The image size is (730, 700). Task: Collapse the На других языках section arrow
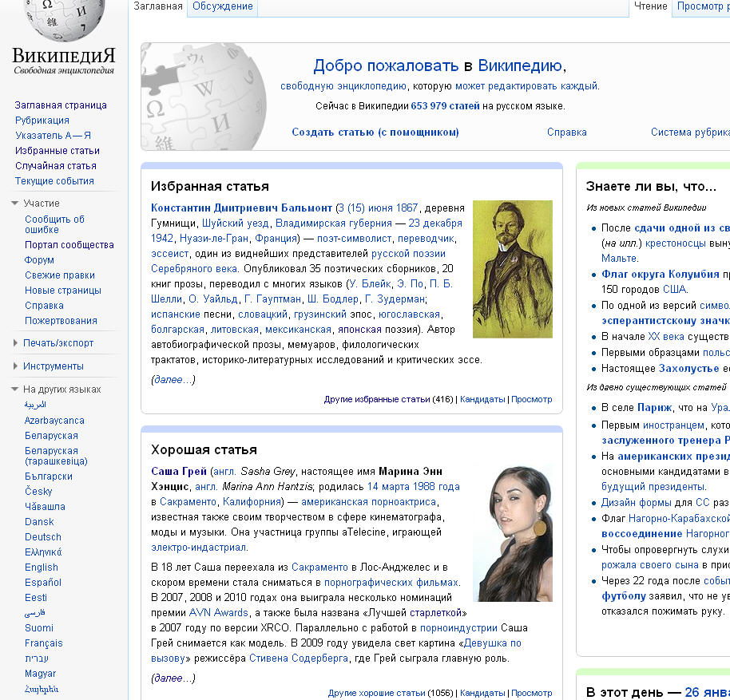(x=15, y=390)
